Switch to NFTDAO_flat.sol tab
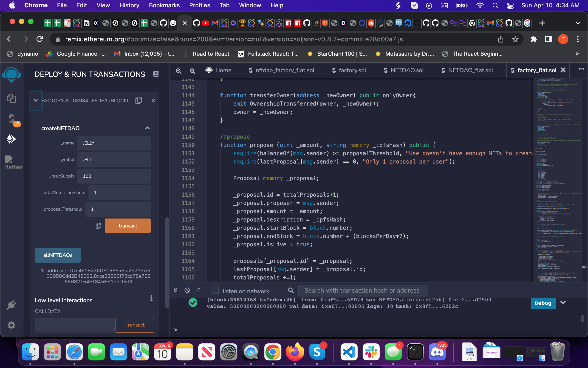The image size is (588, 368). (467, 70)
